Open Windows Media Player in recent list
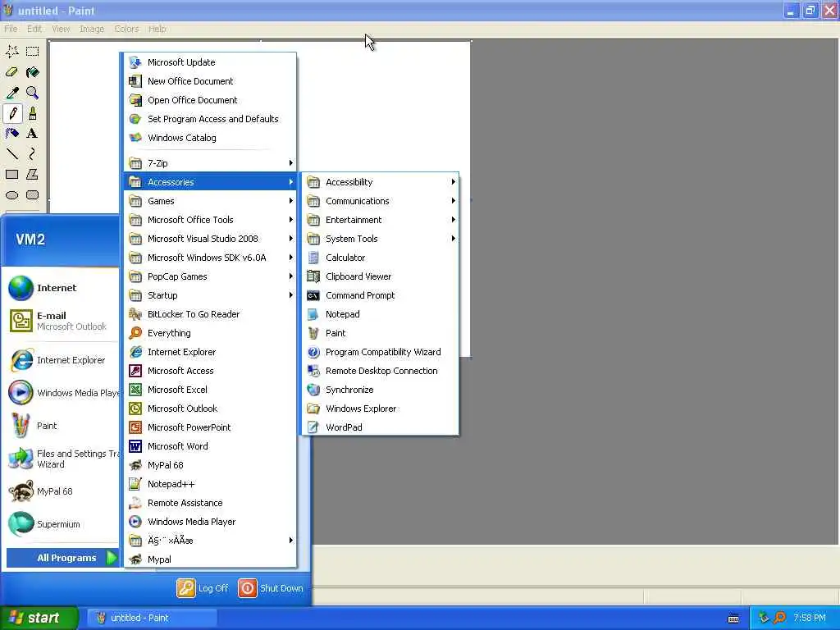 tap(62, 393)
